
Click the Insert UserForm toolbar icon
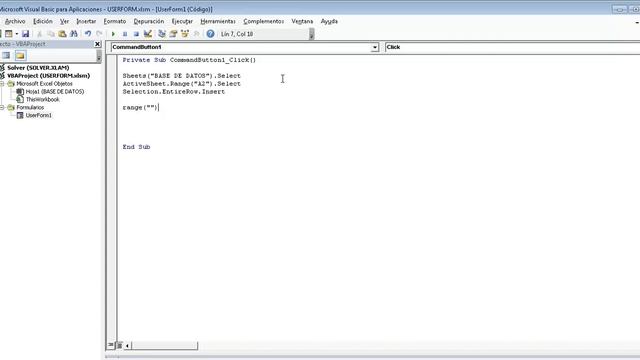tap(8, 34)
